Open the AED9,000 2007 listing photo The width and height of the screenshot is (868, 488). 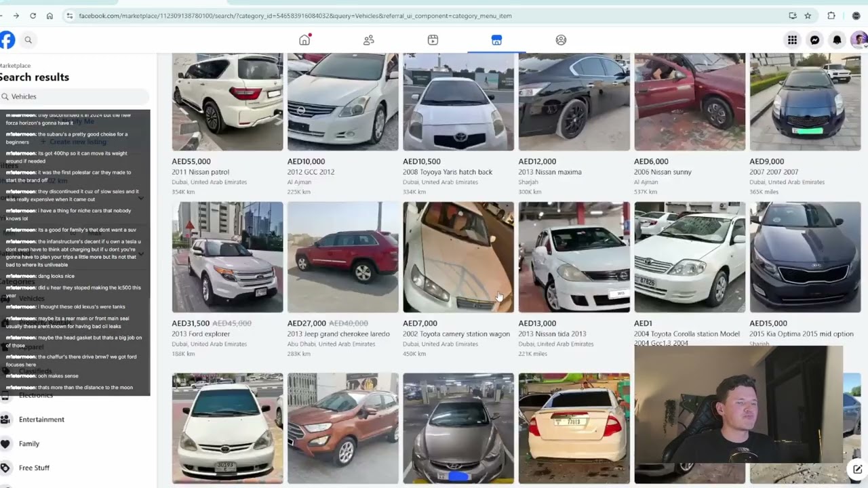pyautogui.click(x=805, y=102)
